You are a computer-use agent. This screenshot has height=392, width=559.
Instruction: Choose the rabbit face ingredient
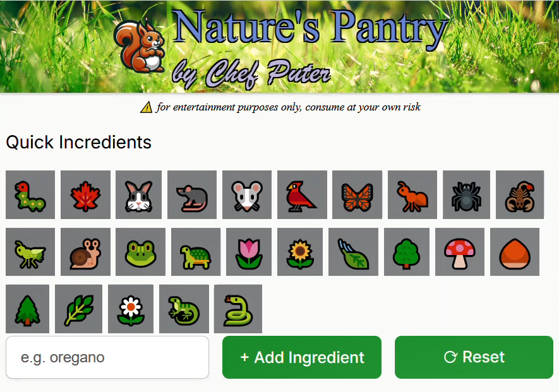coord(139,194)
